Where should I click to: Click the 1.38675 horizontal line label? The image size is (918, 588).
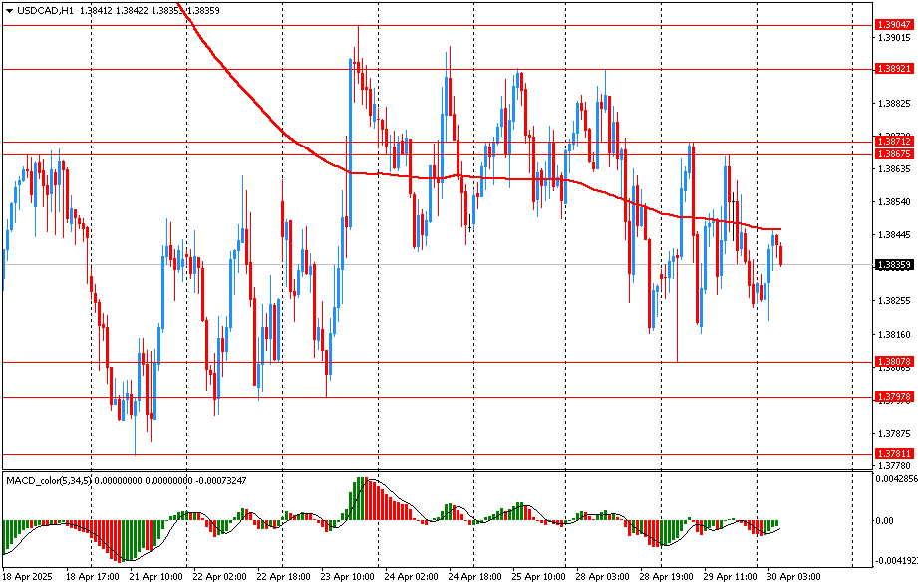point(891,154)
